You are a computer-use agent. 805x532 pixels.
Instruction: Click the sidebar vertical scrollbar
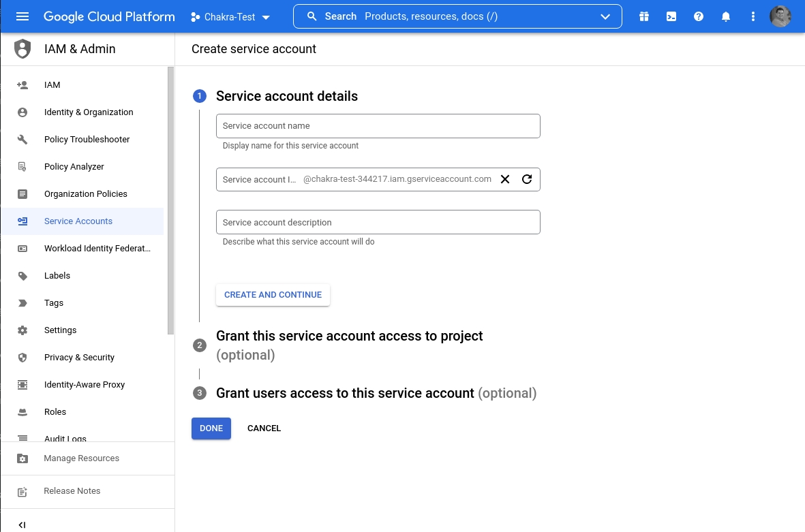(x=170, y=201)
